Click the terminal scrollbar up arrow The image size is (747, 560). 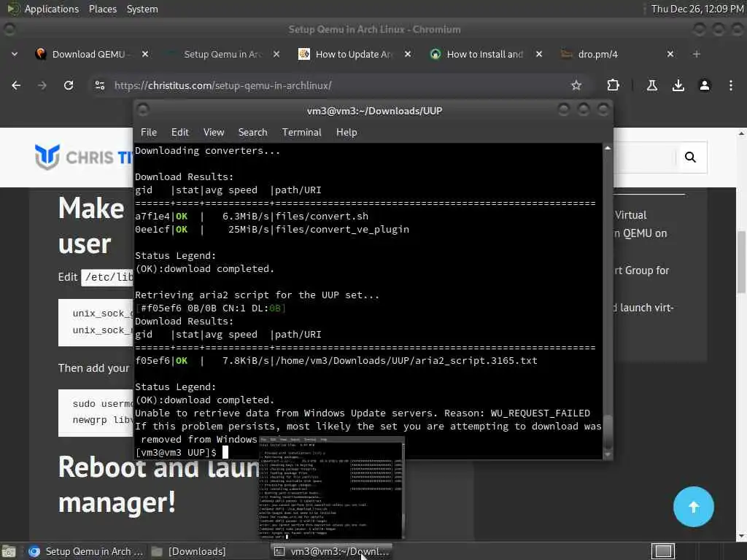pyautogui.click(x=608, y=149)
